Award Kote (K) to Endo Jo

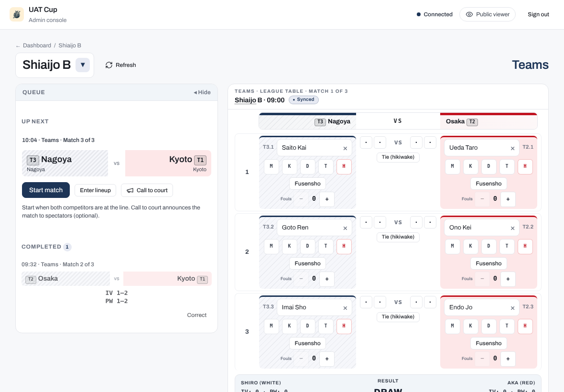coord(470,326)
